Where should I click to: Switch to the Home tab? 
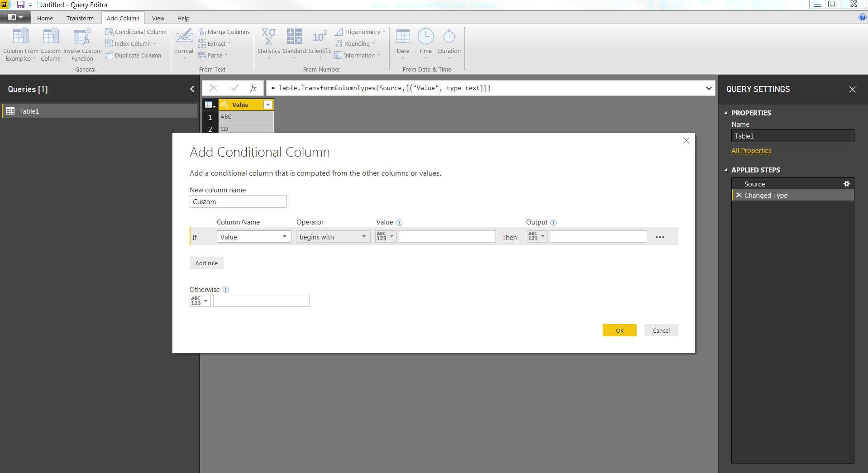pyautogui.click(x=45, y=18)
